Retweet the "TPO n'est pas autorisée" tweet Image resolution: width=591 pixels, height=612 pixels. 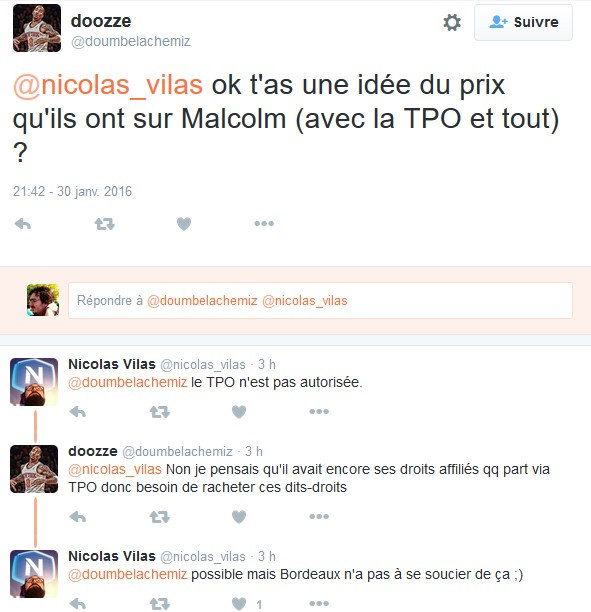point(160,412)
